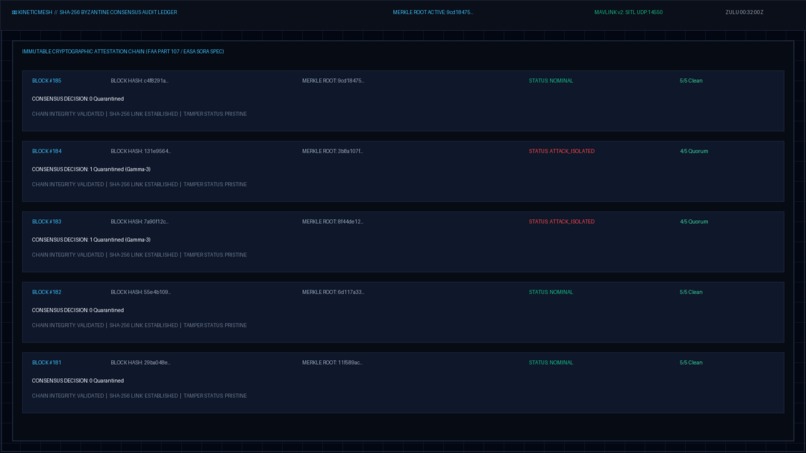
Task: Open BLOCK #182 entry label
Action: coord(46,292)
